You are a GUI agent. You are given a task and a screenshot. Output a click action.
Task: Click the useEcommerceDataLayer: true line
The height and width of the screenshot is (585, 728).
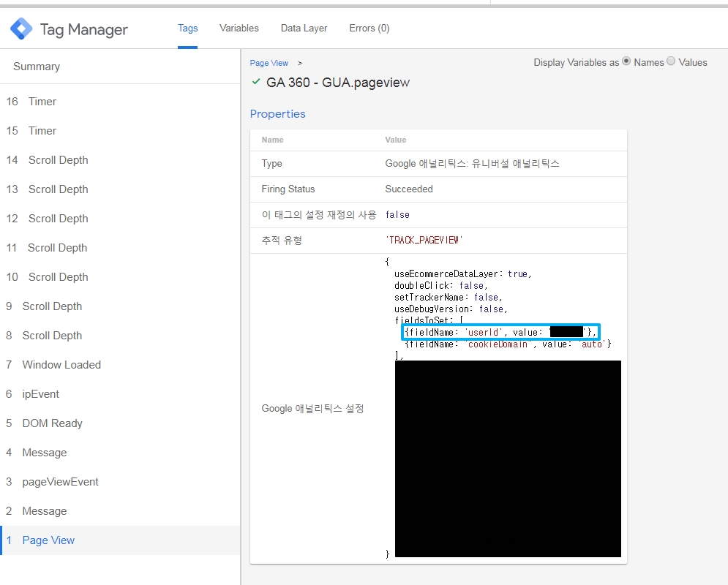click(463, 273)
